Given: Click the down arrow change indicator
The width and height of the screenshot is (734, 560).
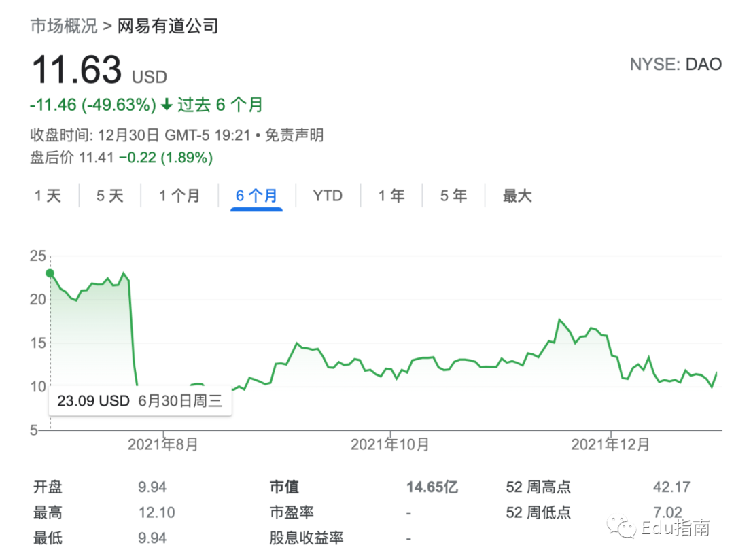Looking at the screenshot, I should (x=167, y=105).
